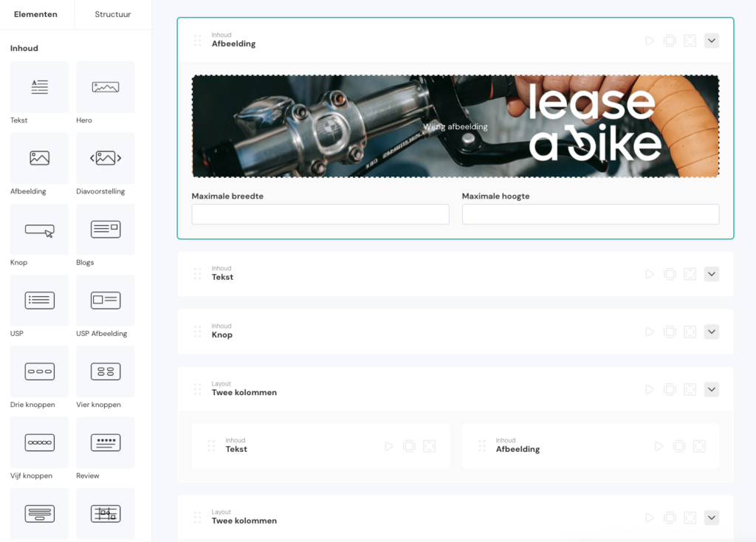Expand the Knop block chevron

point(711,332)
